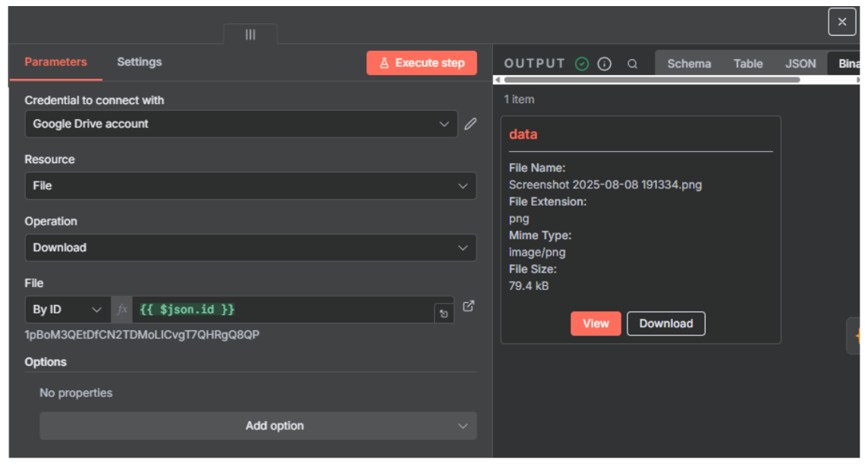868x469 pixels.
Task: Click the fx expression toggle icon
Action: click(122, 310)
